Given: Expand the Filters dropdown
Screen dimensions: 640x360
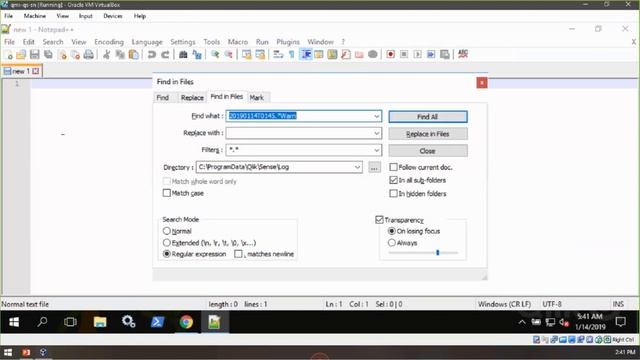Looking at the screenshot, I should pyautogui.click(x=376, y=150).
